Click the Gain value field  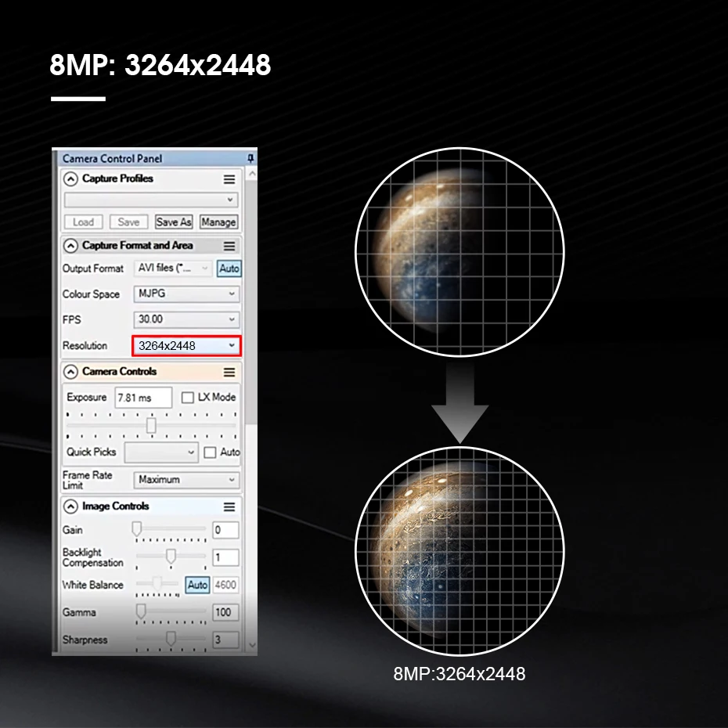tap(225, 530)
